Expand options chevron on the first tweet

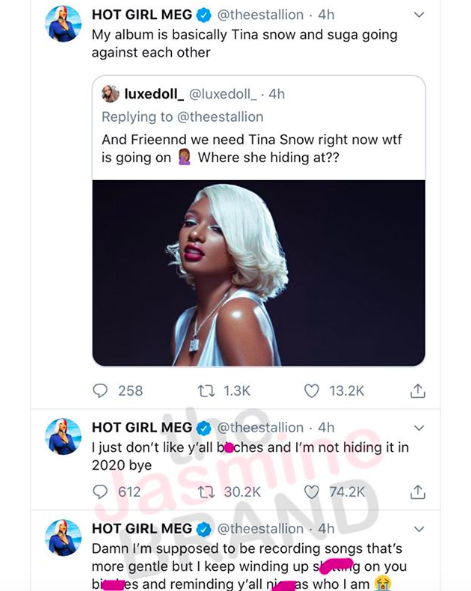click(419, 15)
